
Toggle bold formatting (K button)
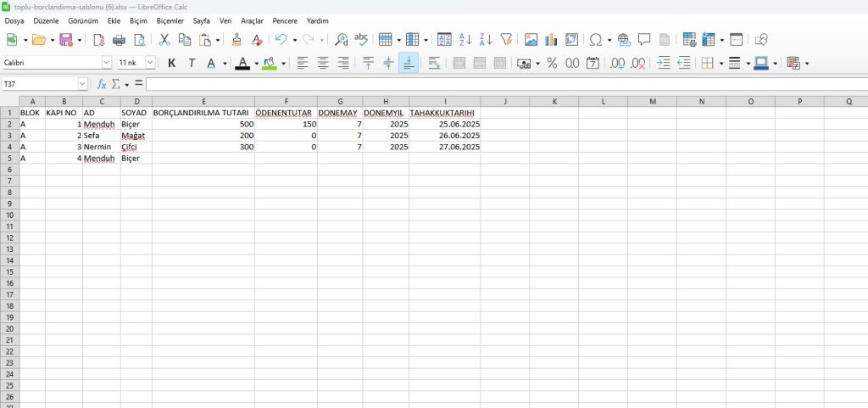pos(172,63)
